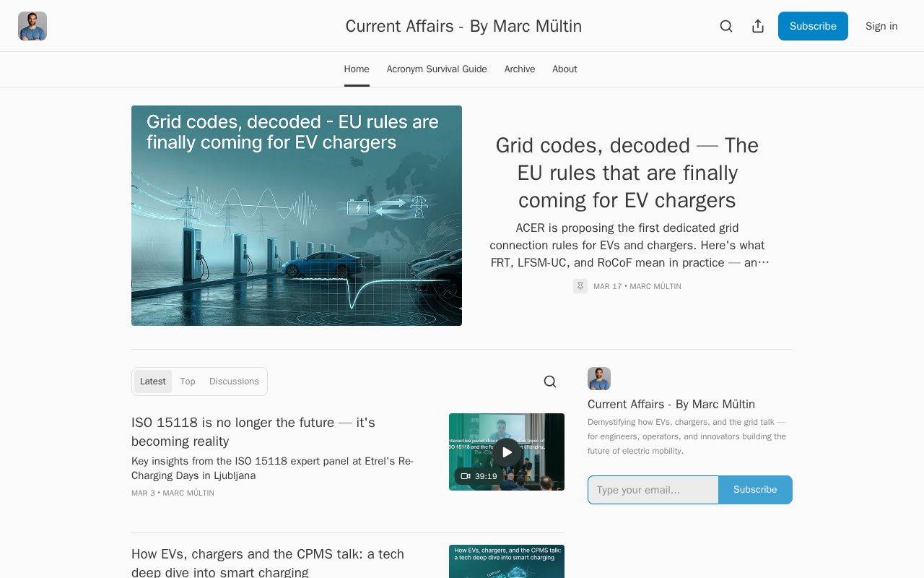The height and width of the screenshot is (578, 924).
Task: Open the ISO 15118 expert panel subtitle
Action: point(273,468)
